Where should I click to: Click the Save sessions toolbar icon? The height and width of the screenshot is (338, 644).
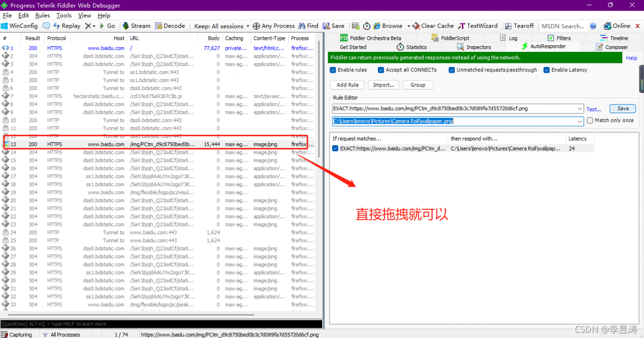tap(334, 26)
